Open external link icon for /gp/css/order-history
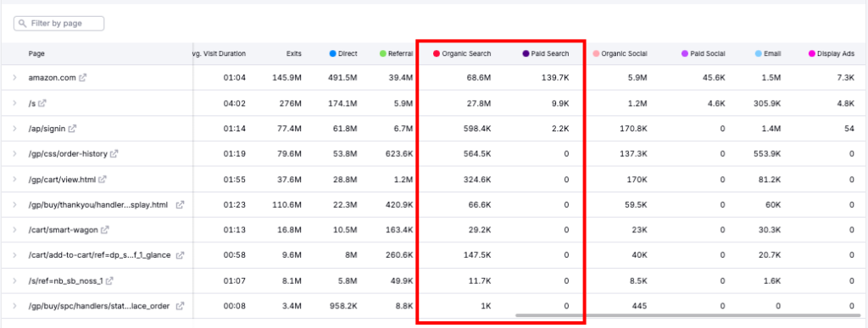Viewport: 868px width, 328px height. (114, 153)
